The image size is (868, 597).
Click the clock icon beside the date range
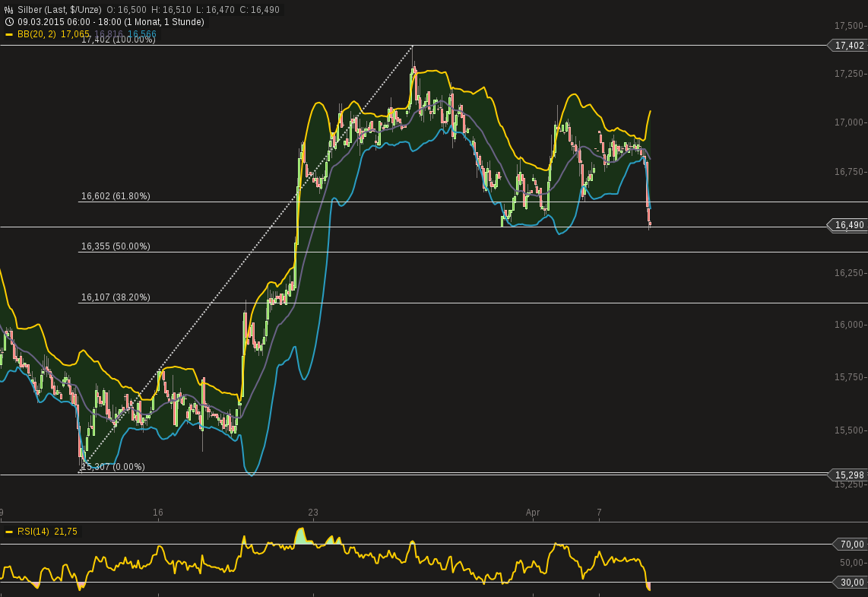point(8,22)
